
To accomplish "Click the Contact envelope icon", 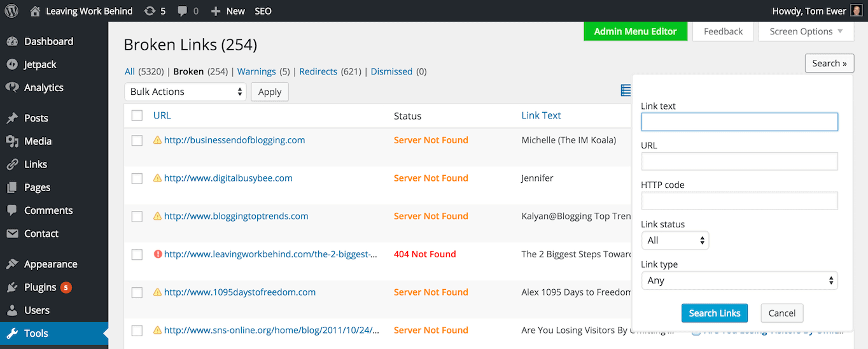I will tap(12, 234).
